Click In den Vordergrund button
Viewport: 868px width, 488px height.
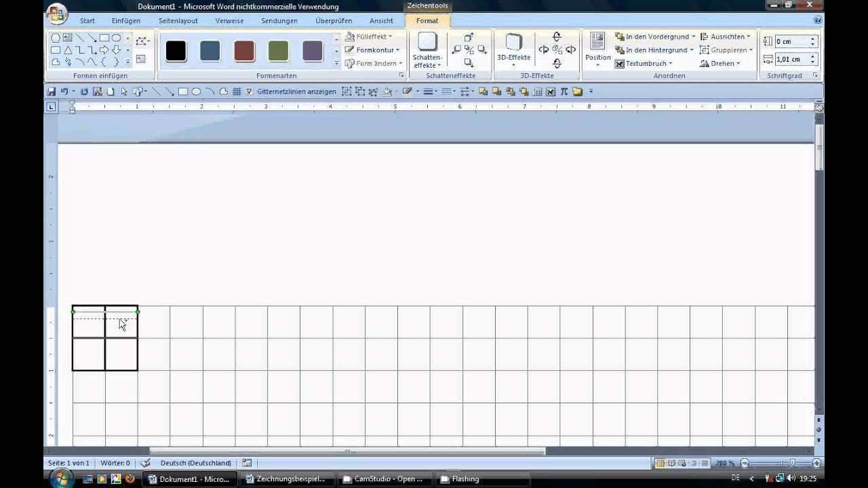coord(654,37)
